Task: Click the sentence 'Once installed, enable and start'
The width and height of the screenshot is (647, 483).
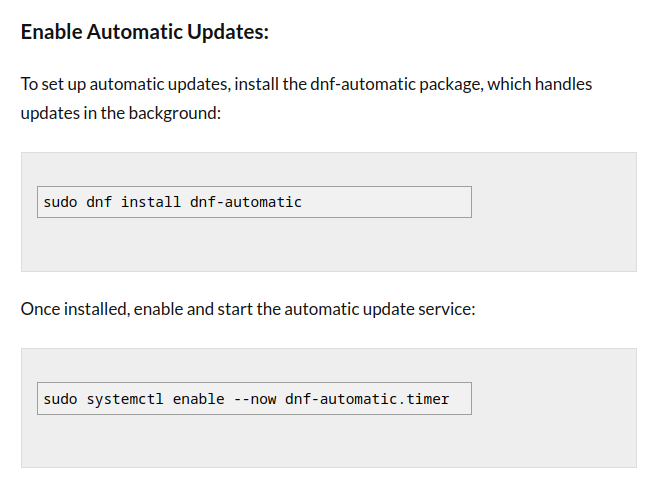Action: [x=248, y=309]
